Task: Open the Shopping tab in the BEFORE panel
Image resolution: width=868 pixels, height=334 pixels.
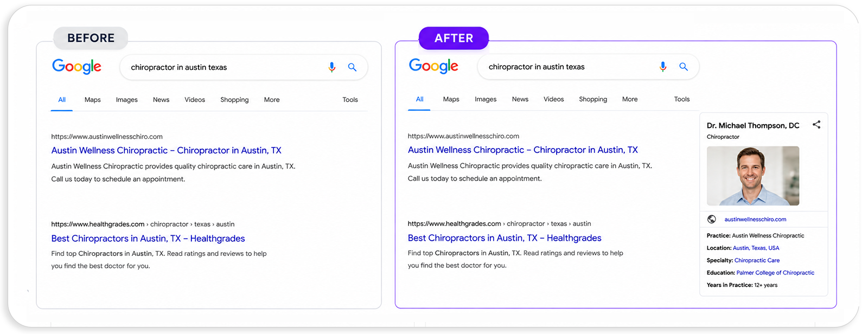Action: 234,100
